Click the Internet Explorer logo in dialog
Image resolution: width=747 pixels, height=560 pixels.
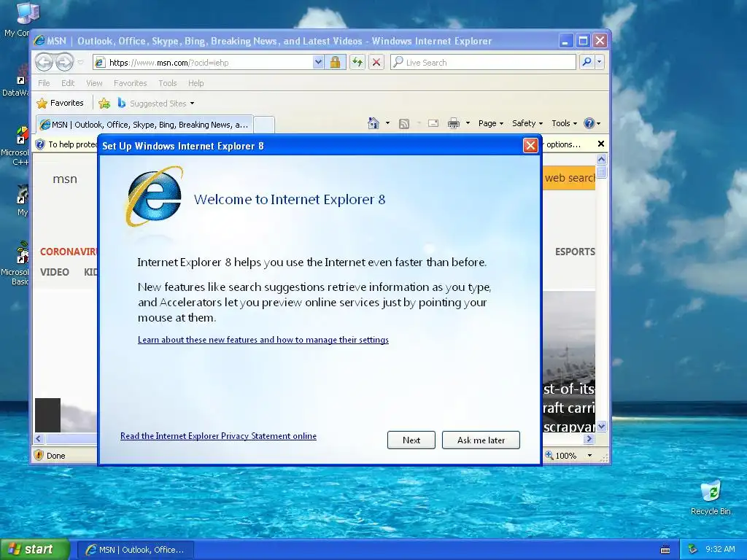[x=154, y=196]
